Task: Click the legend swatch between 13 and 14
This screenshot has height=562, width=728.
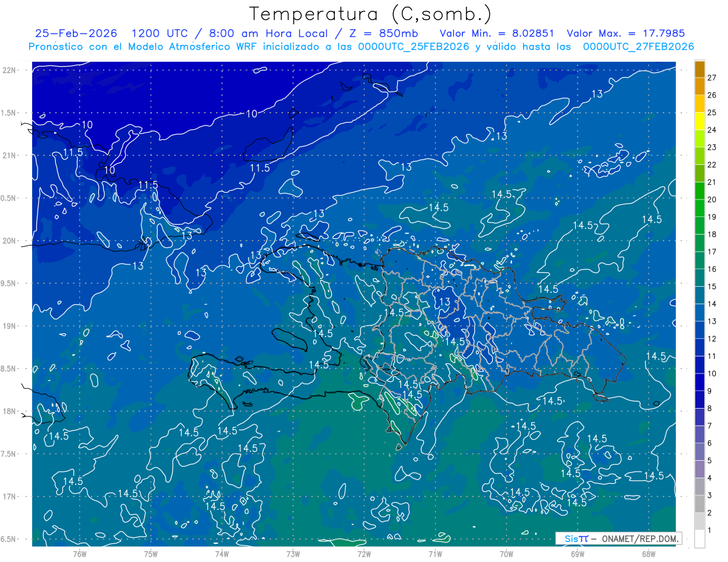Action: (699, 313)
